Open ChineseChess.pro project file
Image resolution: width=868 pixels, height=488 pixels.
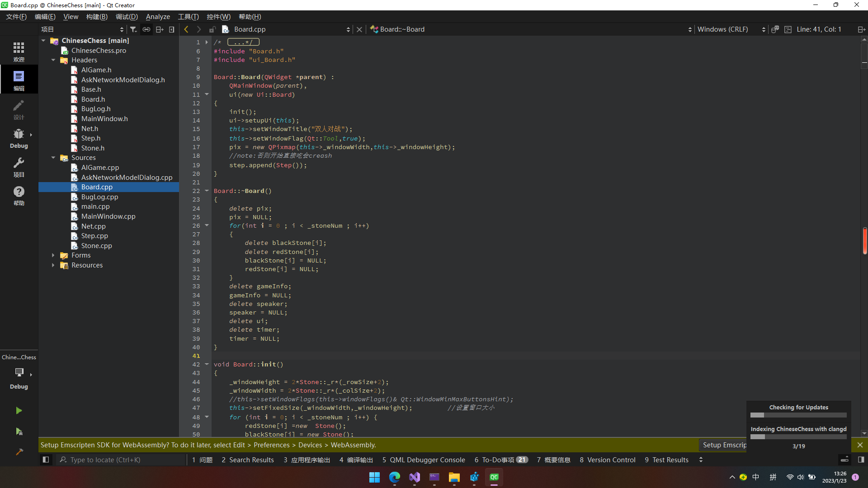[x=99, y=51]
